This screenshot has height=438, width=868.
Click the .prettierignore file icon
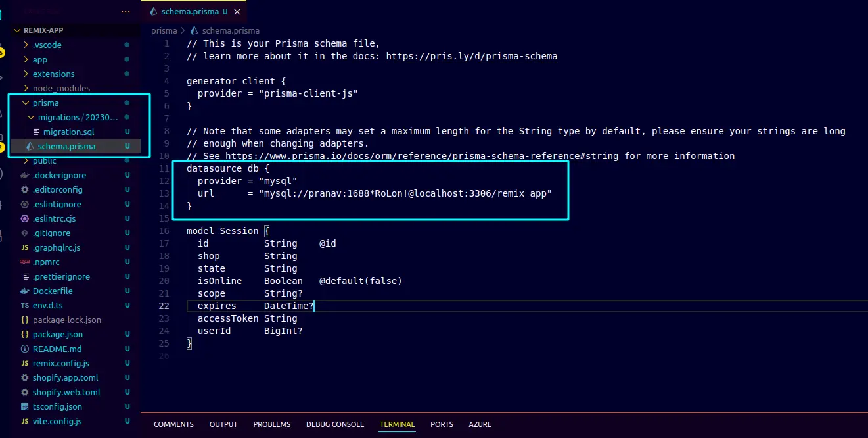pyautogui.click(x=25, y=276)
